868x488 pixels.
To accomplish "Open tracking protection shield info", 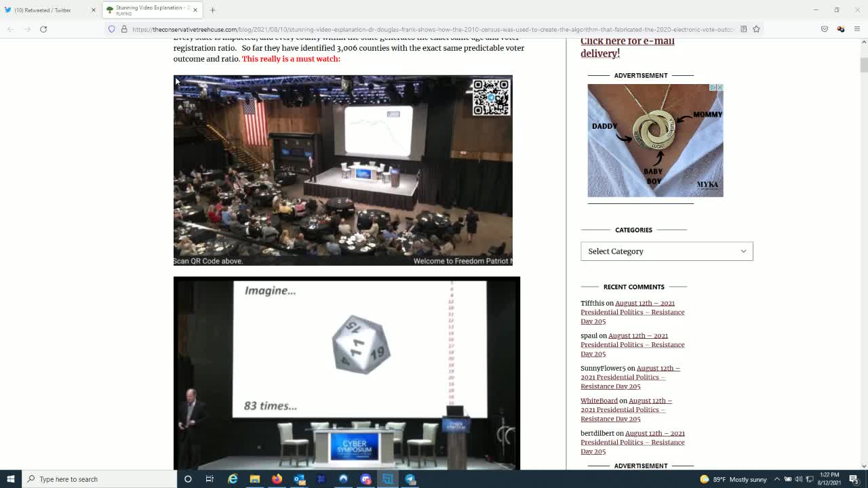I will point(112,29).
